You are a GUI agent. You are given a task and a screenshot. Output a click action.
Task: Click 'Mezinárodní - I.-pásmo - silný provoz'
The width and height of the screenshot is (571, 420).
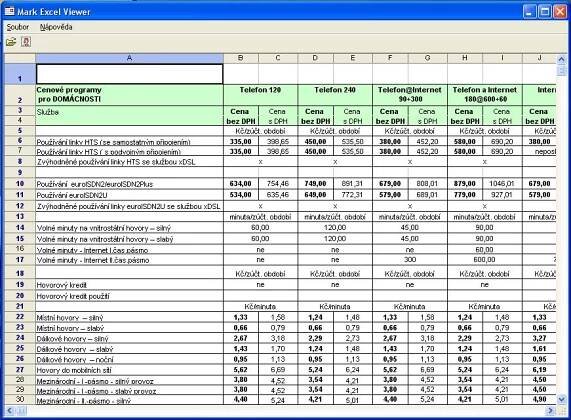tap(95, 381)
